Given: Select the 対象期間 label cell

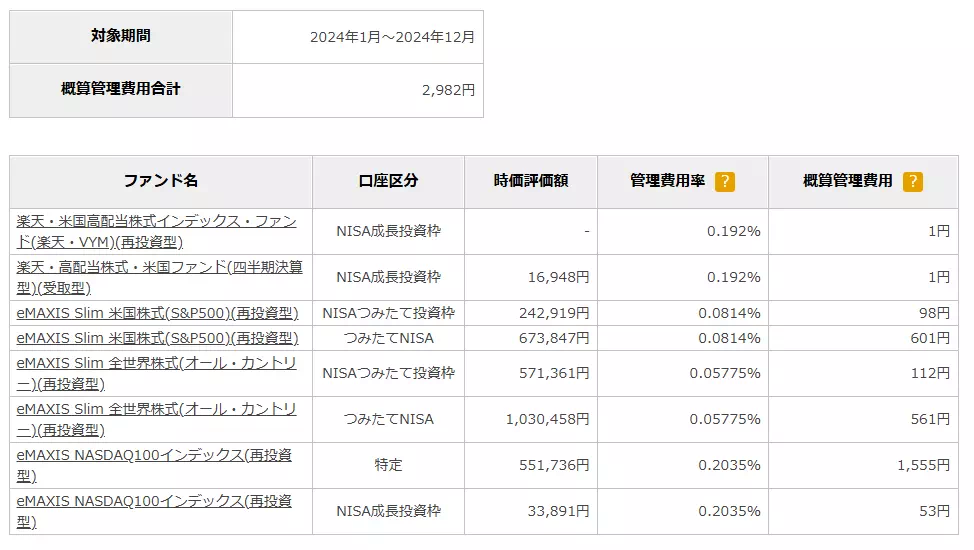Looking at the screenshot, I should click(x=121, y=37).
